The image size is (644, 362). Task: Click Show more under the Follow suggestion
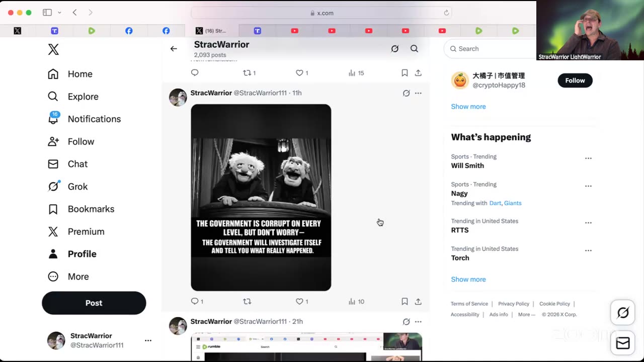(x=468, y=107)
